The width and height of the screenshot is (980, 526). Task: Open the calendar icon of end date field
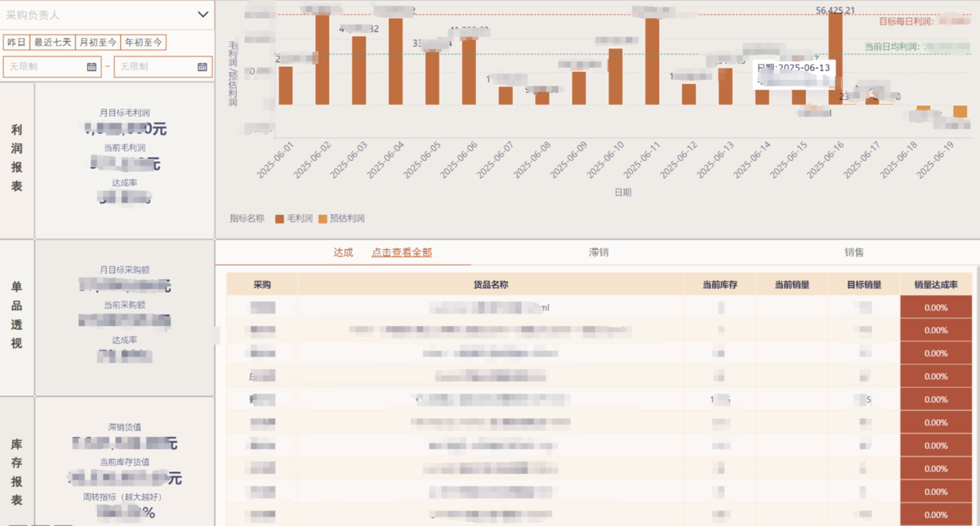201,67
